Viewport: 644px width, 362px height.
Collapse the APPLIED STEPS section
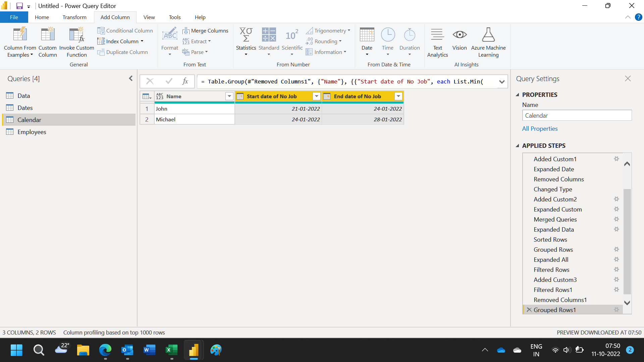[x=517, y=146]
